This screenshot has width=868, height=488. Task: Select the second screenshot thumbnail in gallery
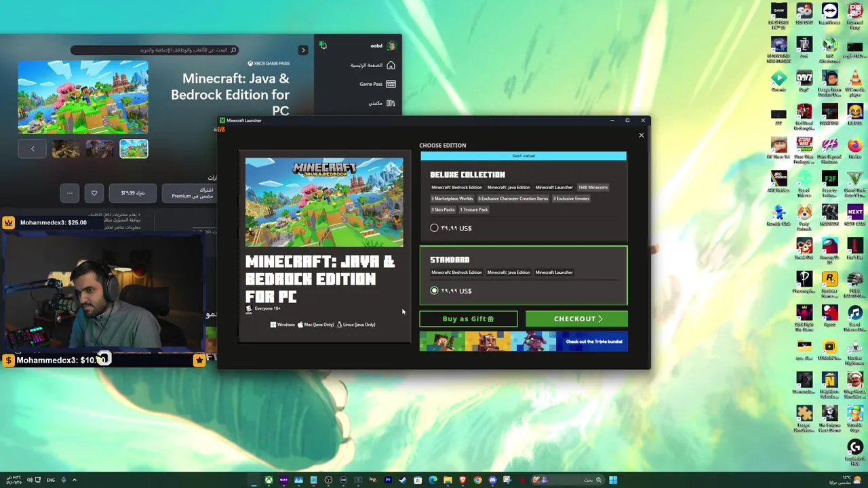pyautogui.click(x=100, y=148)
